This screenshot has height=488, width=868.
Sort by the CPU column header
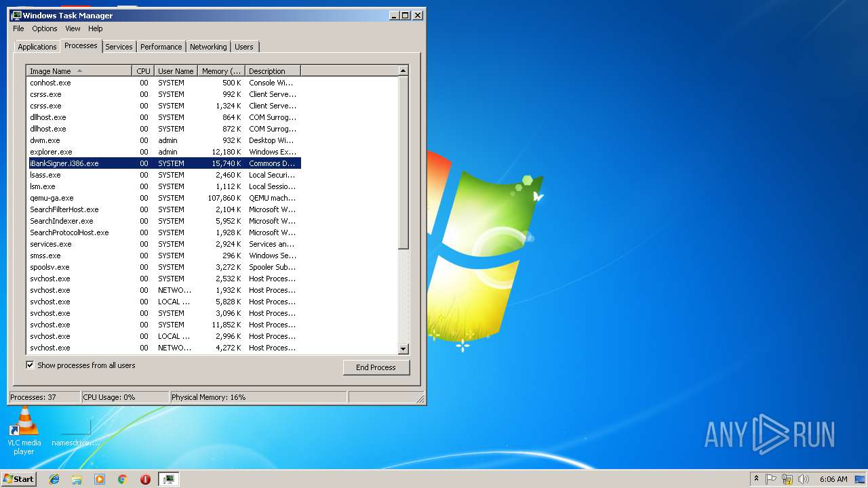pos(143,70)
